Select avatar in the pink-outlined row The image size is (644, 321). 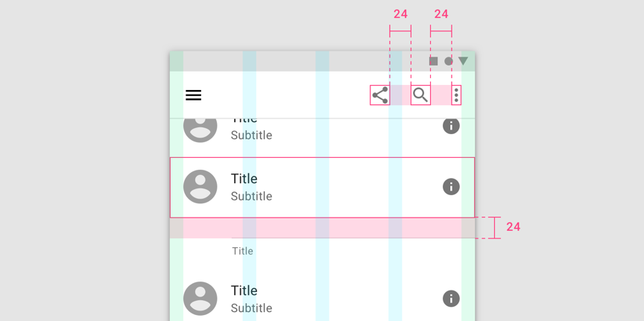(x=201, y=187)
